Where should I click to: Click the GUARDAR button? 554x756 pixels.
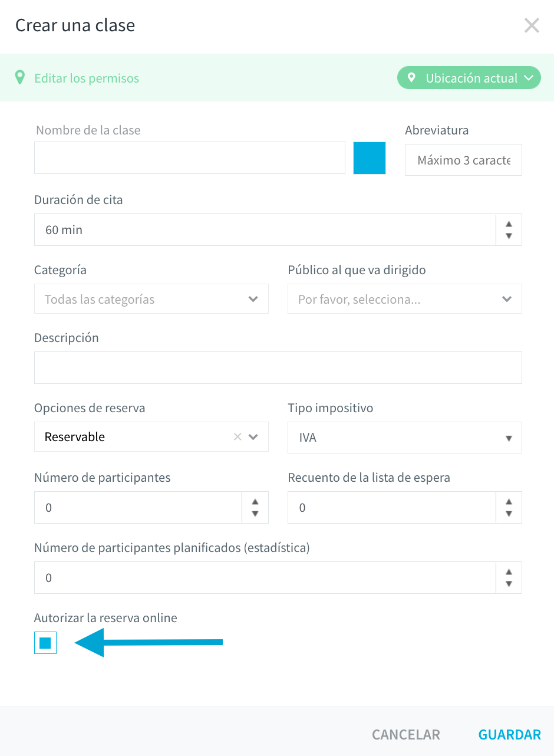pyautogui.click(x=510, y=735)
